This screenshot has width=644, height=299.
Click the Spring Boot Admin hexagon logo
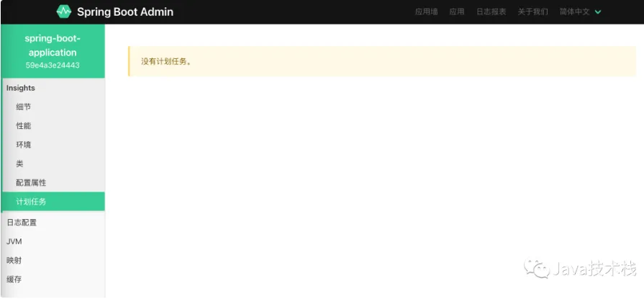63,12
